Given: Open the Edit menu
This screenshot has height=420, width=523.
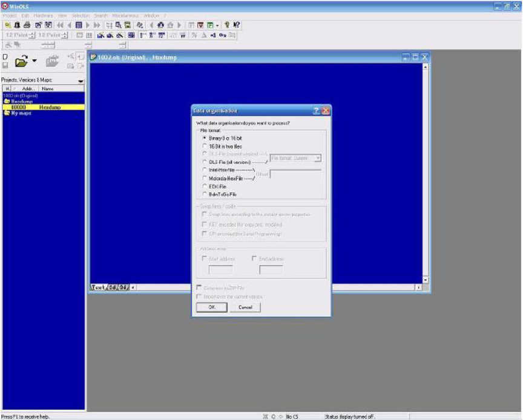Looking at the screenshot, I should tap(25, 16).
